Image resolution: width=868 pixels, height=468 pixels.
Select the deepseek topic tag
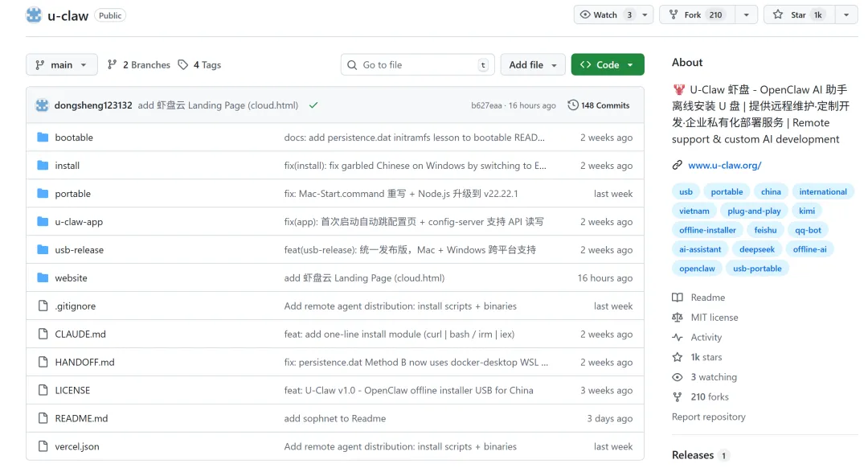757,249
